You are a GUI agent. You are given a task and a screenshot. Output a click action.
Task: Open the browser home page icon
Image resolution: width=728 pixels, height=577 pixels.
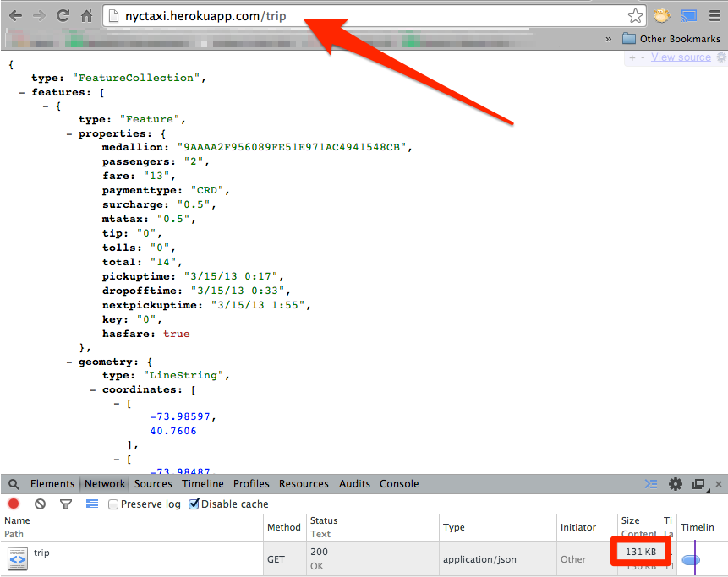coord(86,16)
